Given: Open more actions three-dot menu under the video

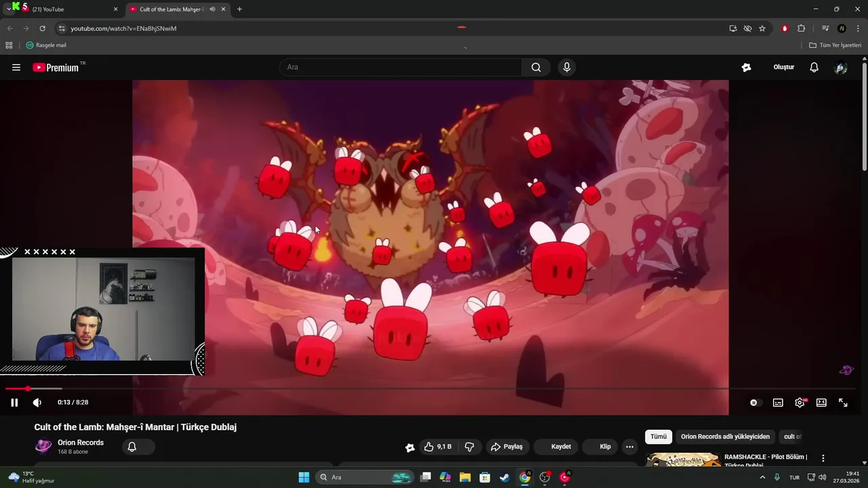Looking at the screenshot, I should coord(629,447).
